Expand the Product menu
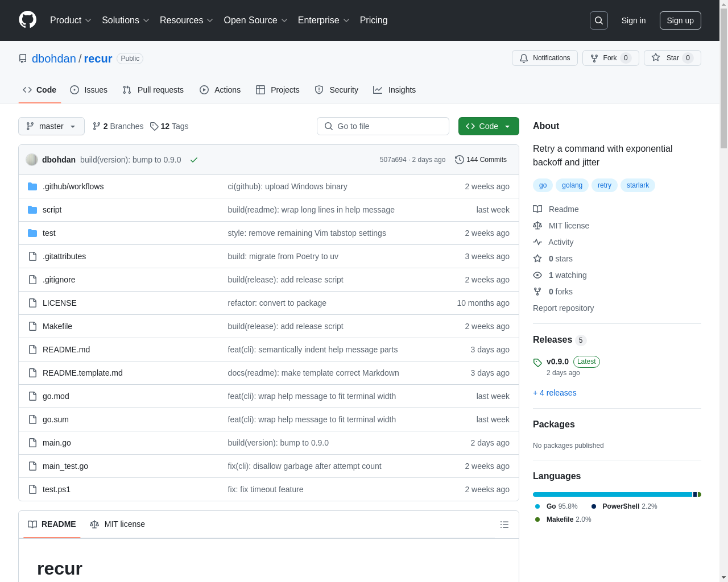The image size is (728, 582). [x=71, y=20]
